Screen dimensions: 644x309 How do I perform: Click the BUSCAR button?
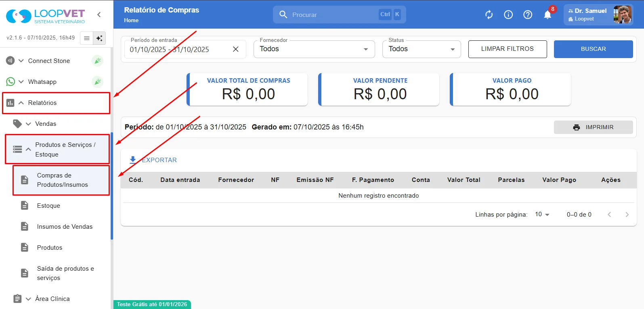pyautogui.click(x=593, y=49)
